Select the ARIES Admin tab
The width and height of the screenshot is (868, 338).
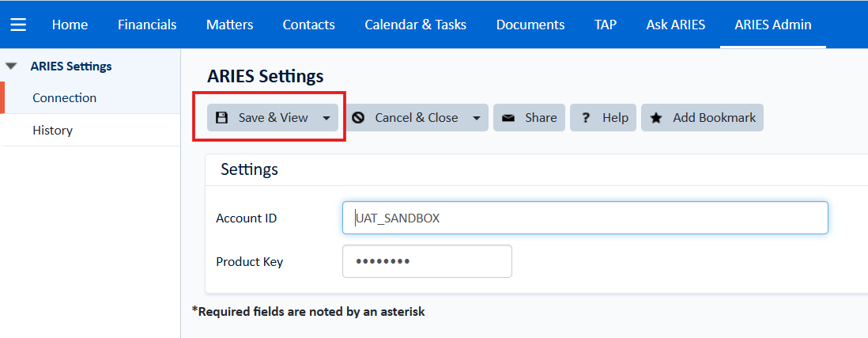(773, 25)
